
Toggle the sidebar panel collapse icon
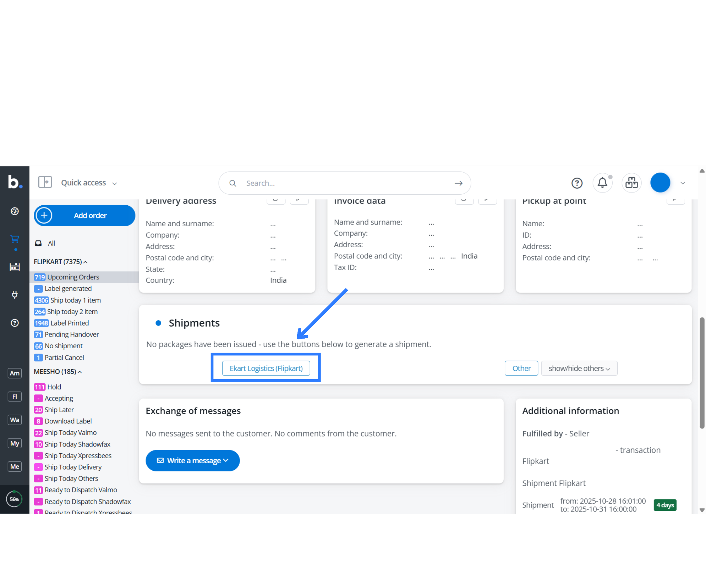point(45,182)
